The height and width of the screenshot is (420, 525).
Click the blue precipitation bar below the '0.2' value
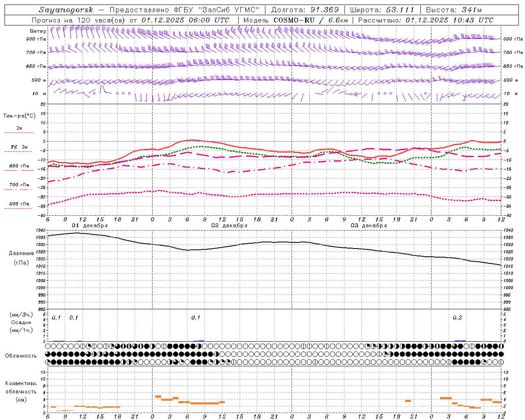[x=460, y=340]
